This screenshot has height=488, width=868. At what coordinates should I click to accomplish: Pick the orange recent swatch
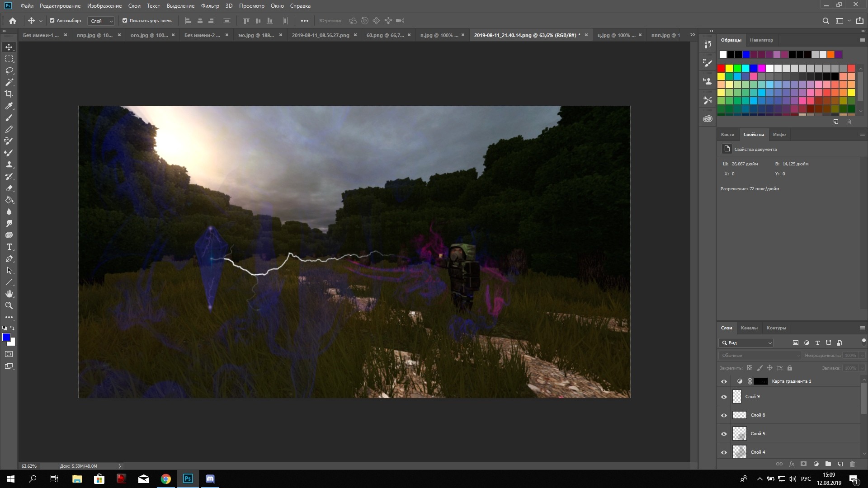pos(830,55)
